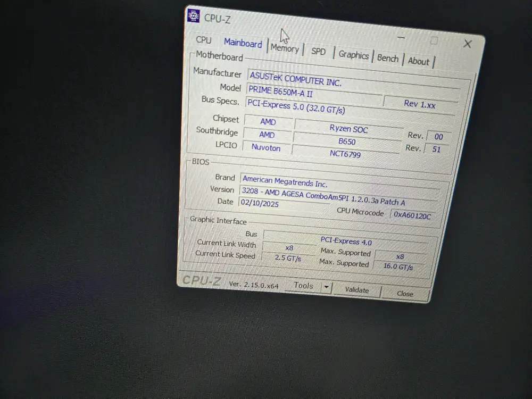The image size is (532, 399).
Task: Click the Southbridge AMD vendor field
Action: click(x=267, y=135)
